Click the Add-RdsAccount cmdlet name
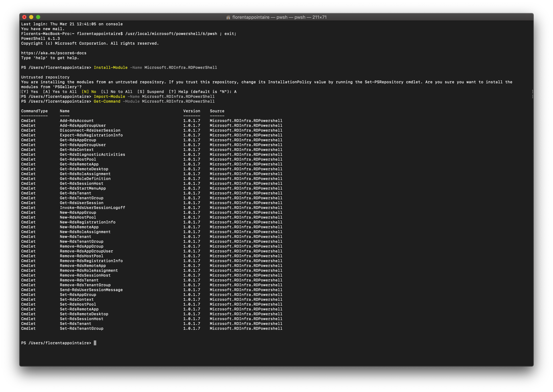The height and width of the screenshot is (392, 553). tap(77, 120)
